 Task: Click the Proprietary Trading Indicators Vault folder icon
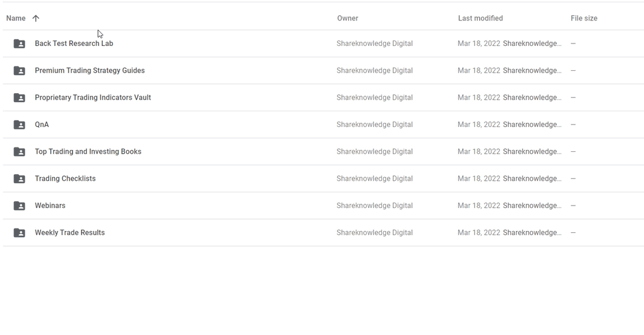point(19,98)
